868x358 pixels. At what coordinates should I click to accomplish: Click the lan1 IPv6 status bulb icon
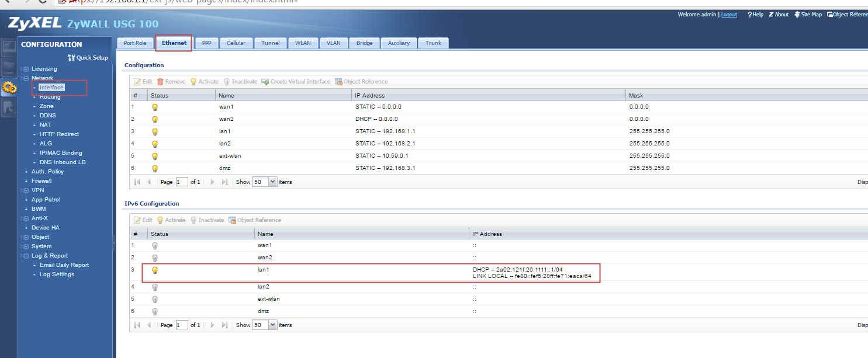pyautogui.click(x=155, y=270)
